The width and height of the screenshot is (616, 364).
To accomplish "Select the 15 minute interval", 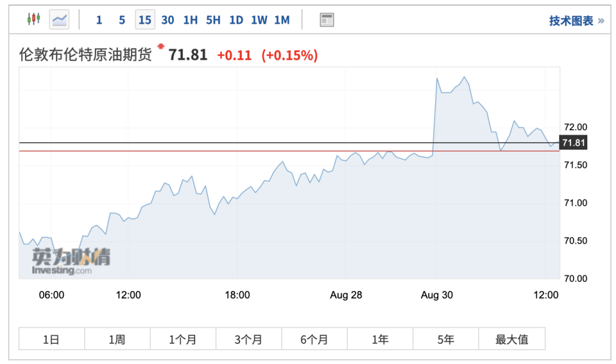I will (145, 20).
